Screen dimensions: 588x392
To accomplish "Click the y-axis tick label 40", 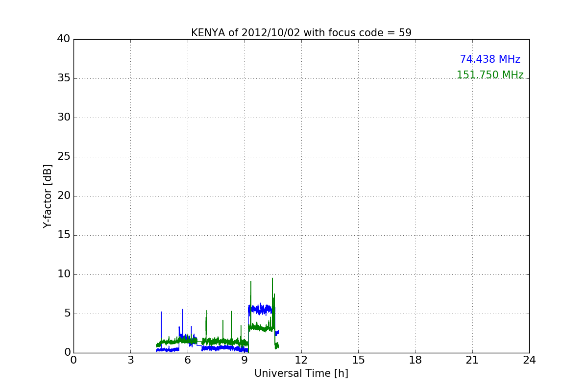I will point(64,39).
